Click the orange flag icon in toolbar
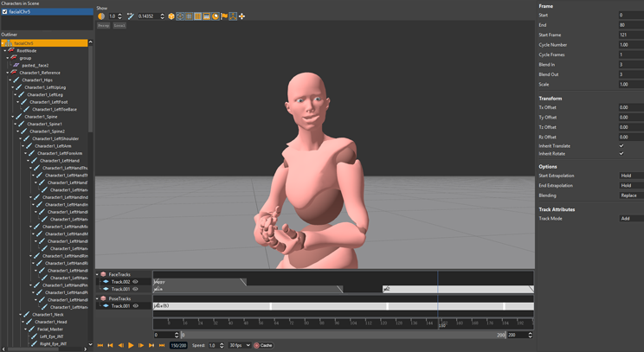This screenshot has width=644, height=352. point(224,16)
